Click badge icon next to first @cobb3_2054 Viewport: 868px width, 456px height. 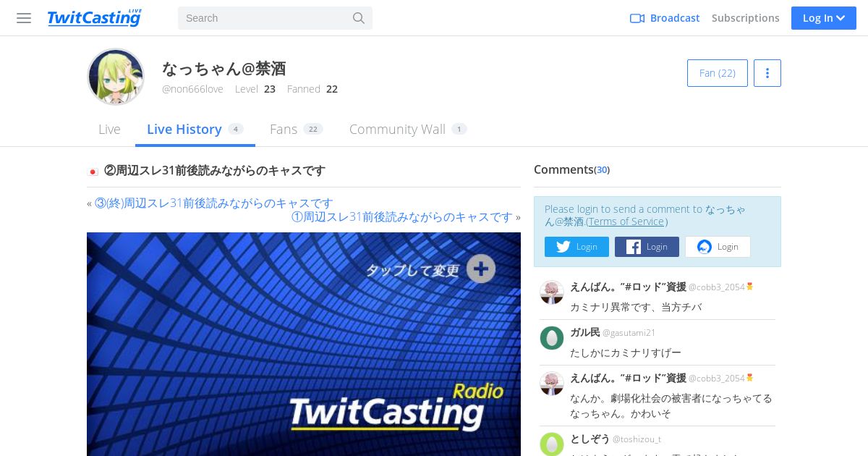(749, 287)
